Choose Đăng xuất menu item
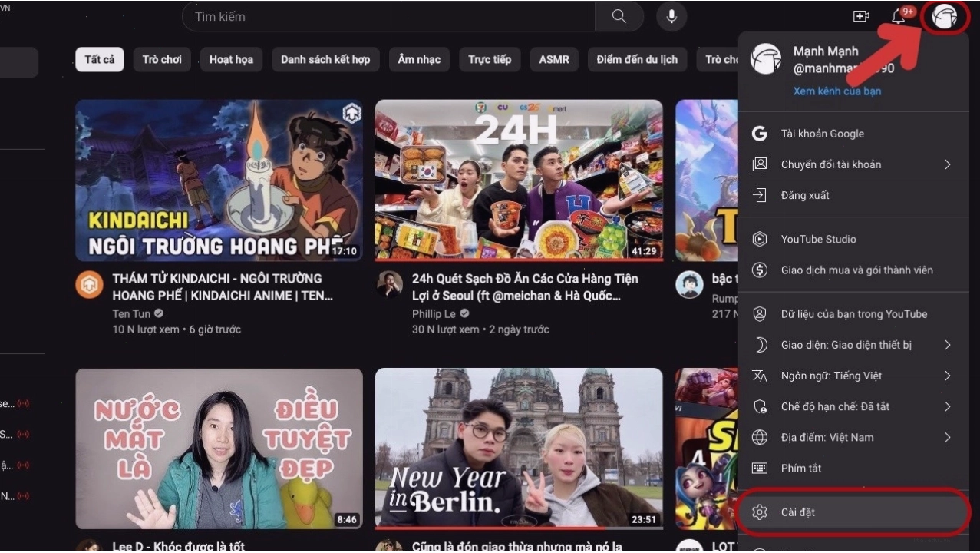Screen dimensions: 980x553 click(x=853, y=195)
